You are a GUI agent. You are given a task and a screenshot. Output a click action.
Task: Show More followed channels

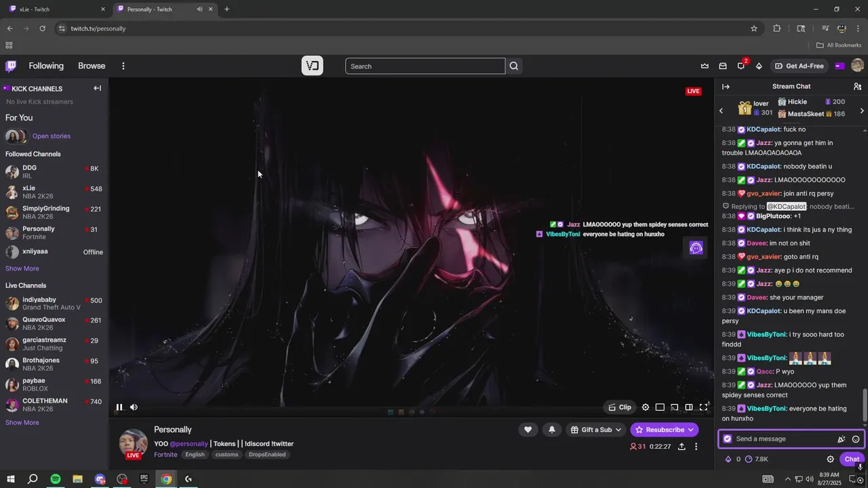tap(22, 268)
